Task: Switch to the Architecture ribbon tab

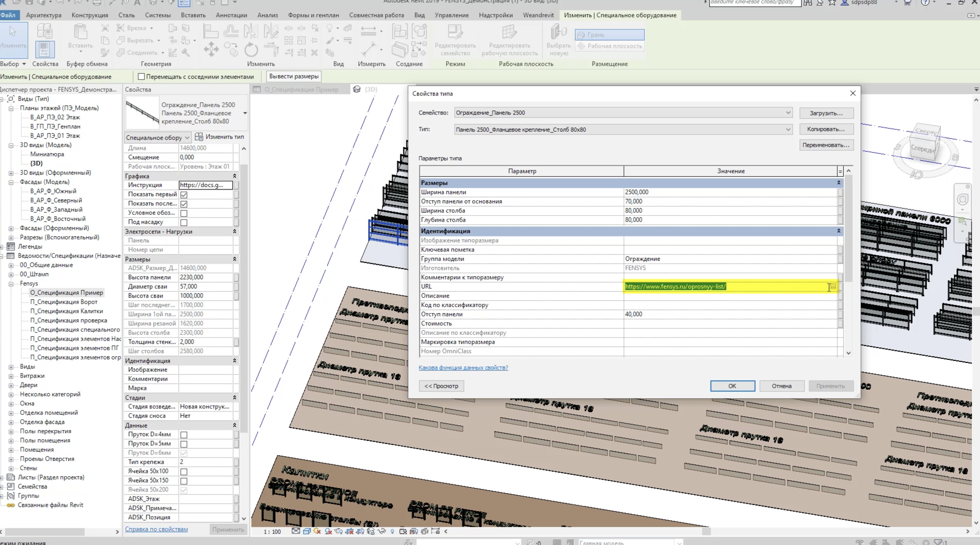Action: (43, 15)
